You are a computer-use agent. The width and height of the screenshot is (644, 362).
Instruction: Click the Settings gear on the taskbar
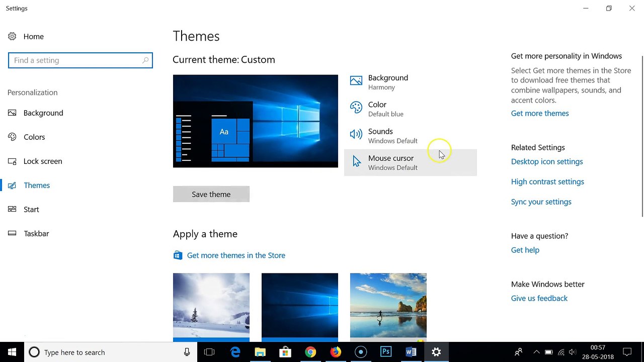point(436,352)
